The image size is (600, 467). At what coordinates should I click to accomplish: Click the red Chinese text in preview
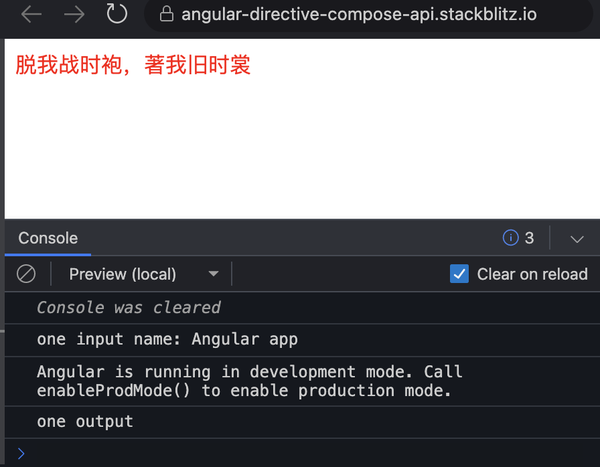point(133,65)
